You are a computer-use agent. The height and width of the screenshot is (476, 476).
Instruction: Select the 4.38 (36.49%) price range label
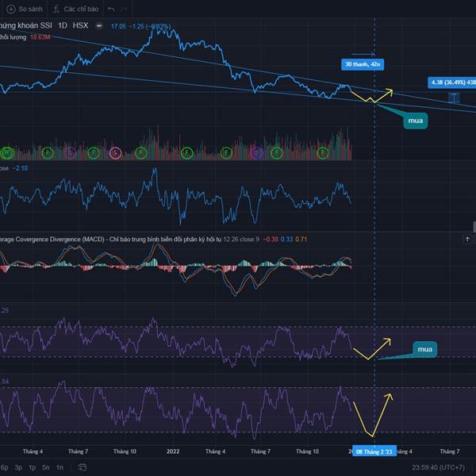pos(452,83)
